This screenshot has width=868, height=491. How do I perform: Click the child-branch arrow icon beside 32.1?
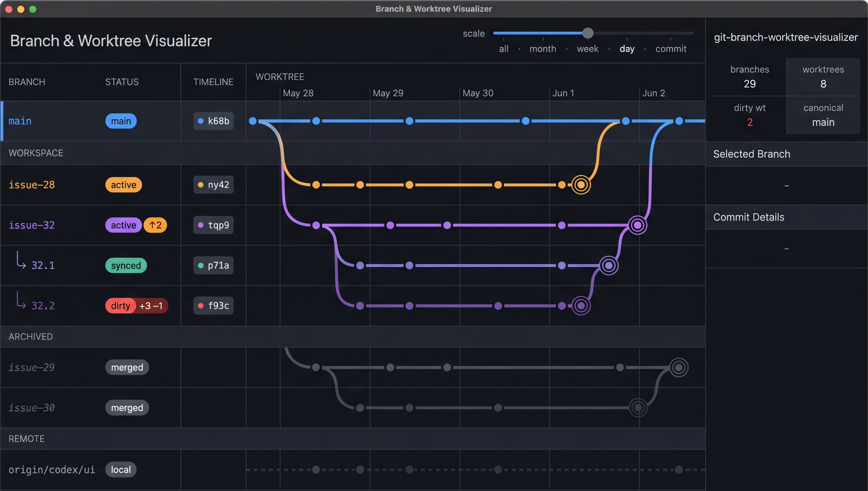point(21,260)
